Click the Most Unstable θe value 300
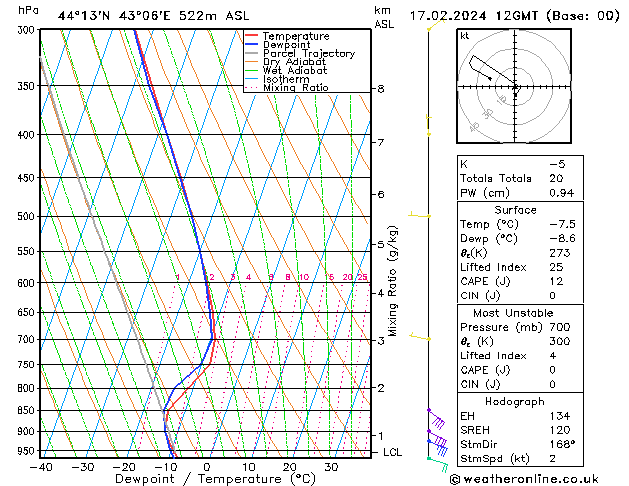 [x=560, y=341]
